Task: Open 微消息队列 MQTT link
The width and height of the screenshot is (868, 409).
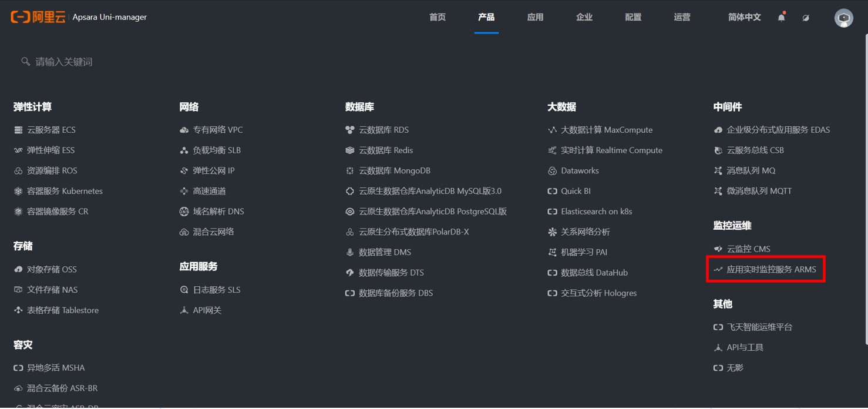Action: click(759, 191)
